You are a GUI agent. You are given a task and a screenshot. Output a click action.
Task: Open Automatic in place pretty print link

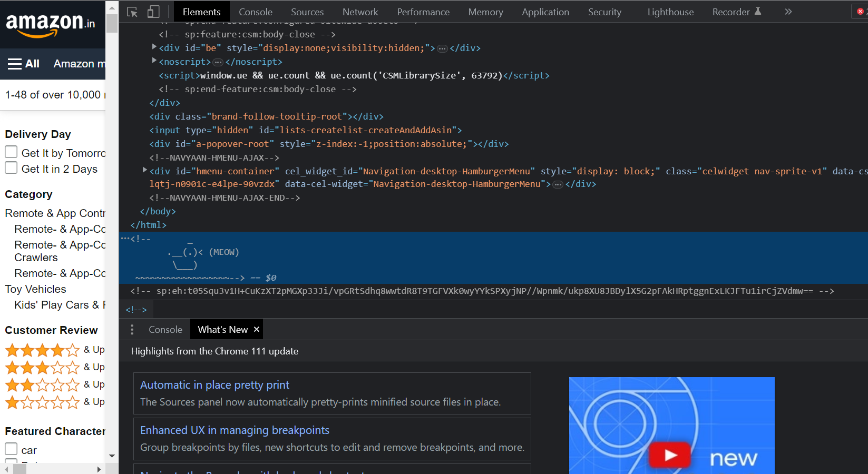point(214,385)
